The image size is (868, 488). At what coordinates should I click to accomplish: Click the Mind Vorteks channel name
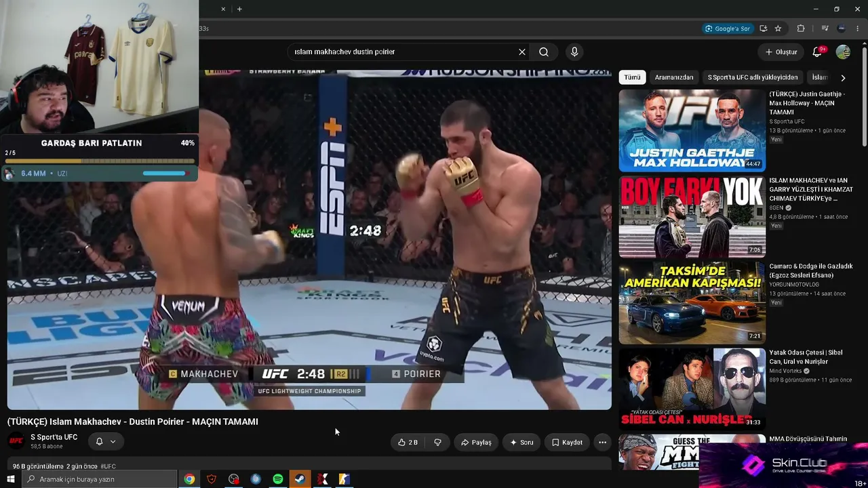tap(785, 371)
